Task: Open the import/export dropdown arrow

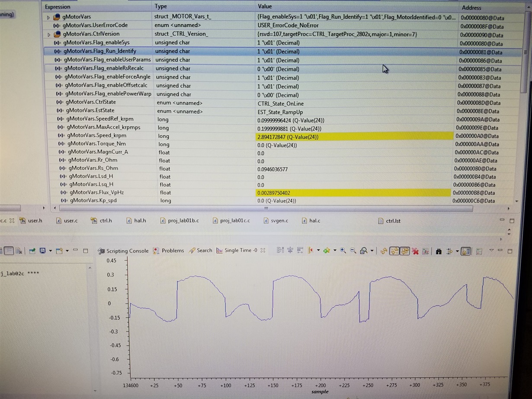Action: point(457,251)
